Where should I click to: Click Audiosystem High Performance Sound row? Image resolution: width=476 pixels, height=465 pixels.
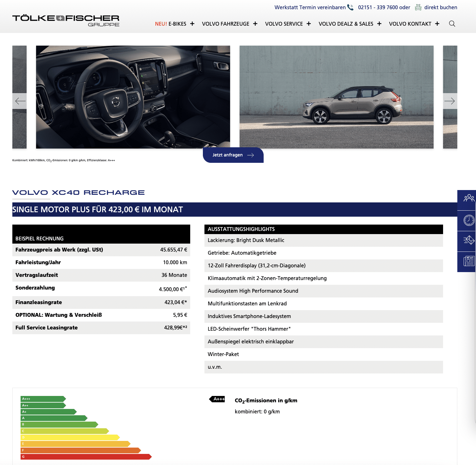[324, 291]
